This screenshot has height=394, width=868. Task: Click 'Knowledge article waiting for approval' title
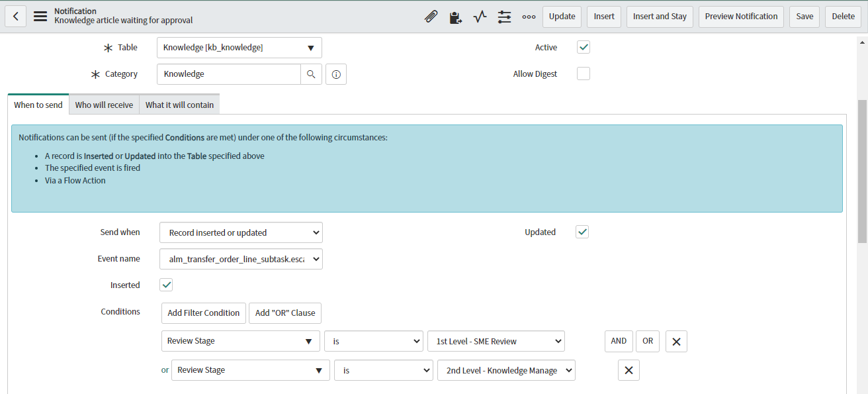point(124,21)
